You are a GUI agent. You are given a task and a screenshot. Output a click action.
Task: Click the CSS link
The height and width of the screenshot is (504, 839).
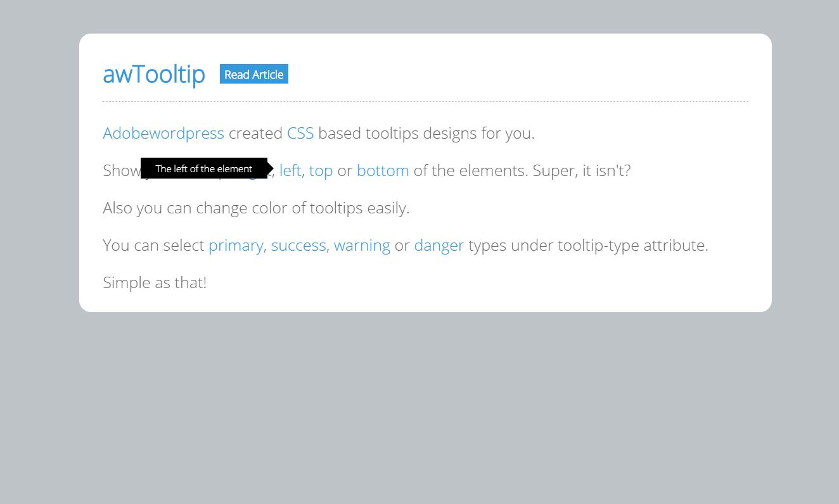coord(300,133)
